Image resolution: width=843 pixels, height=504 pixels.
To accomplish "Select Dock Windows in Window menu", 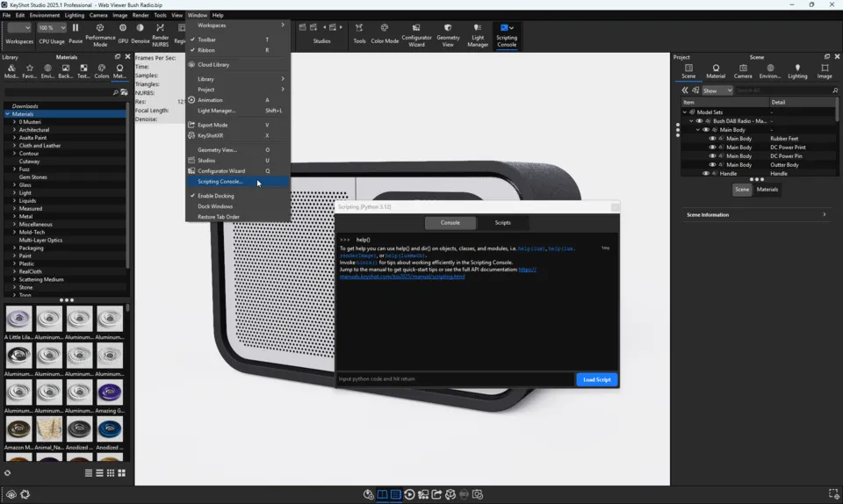I will pos(236,206).
